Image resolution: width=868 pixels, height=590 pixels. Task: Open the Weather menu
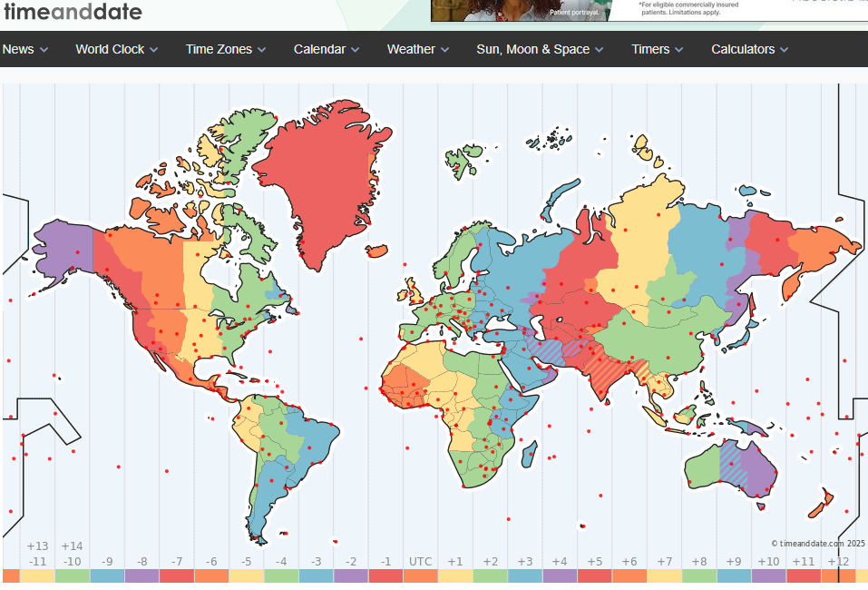(418, 49)
